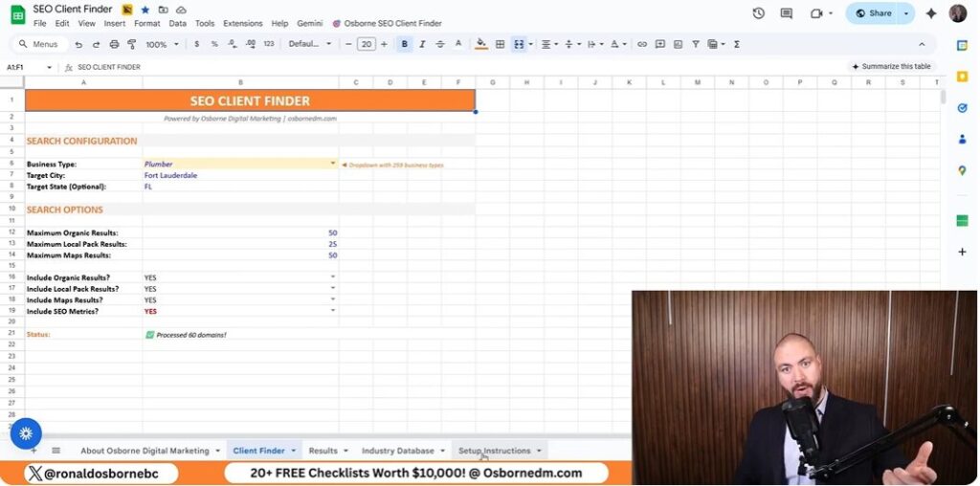Click the Redo arrow icon
Screen dimensions: 980x486
click(96, 44)
